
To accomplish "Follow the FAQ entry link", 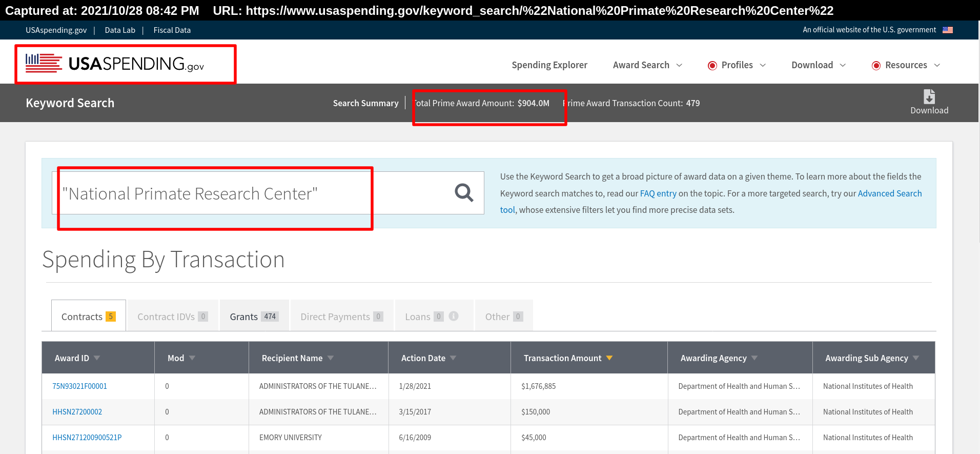I will point(658,193).
